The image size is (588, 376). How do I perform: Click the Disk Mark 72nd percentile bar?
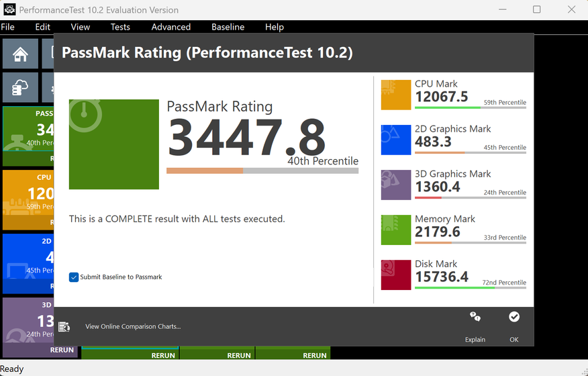tap(471, 288)
